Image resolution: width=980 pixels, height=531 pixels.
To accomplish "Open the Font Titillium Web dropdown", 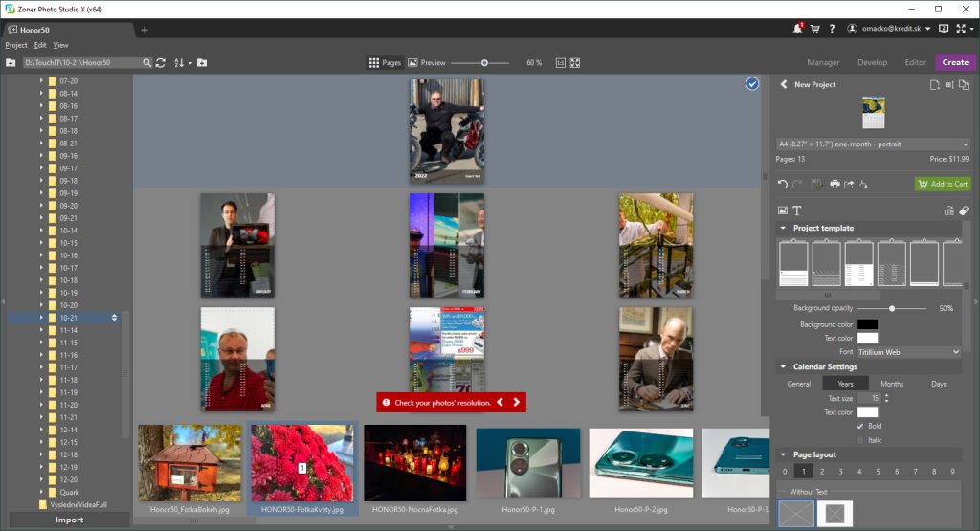I will coord(907,352).
